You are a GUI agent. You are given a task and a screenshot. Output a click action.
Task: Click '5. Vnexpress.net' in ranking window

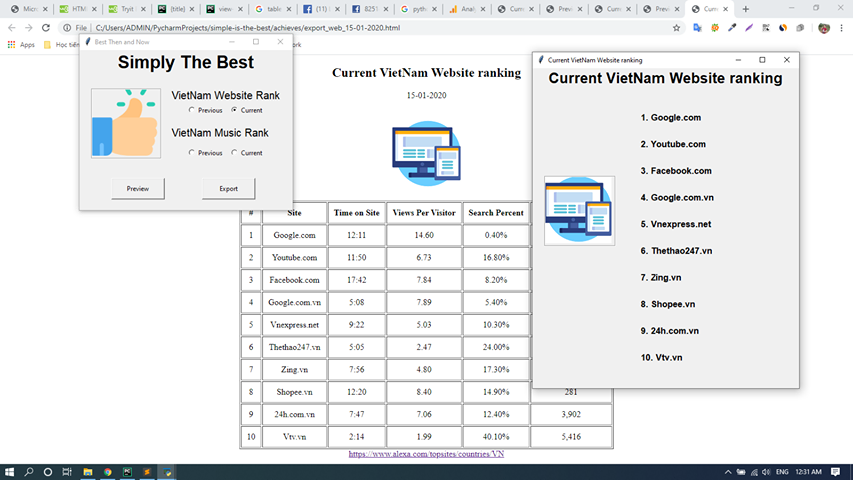tap(676, 224)
